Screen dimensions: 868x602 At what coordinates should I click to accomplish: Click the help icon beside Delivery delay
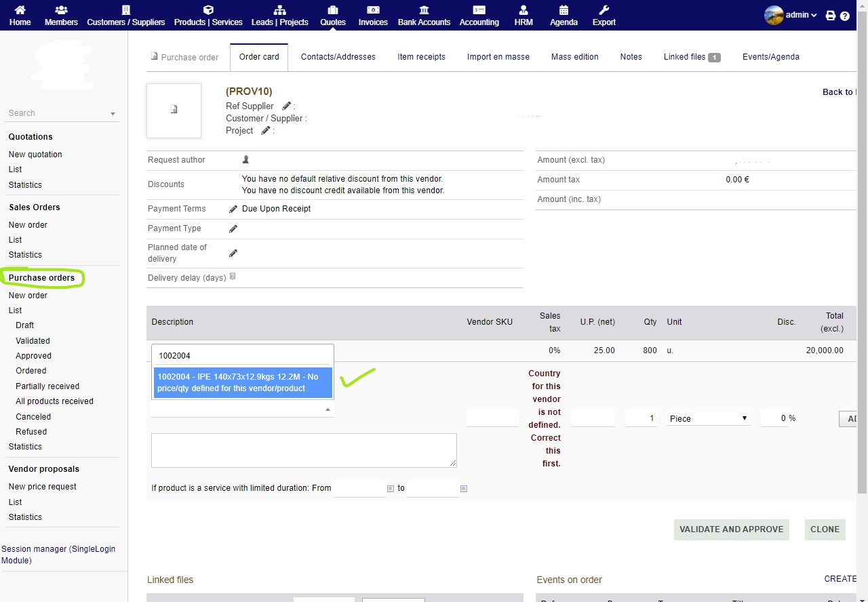233,275
